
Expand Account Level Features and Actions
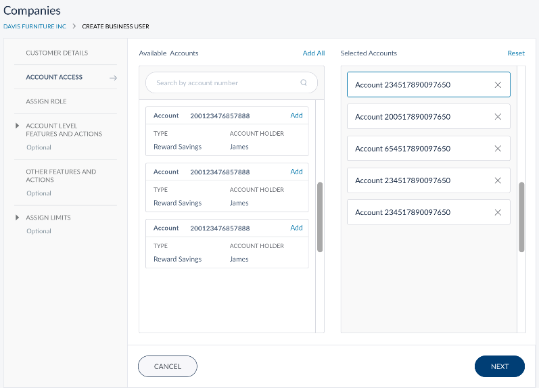point(18,126)
